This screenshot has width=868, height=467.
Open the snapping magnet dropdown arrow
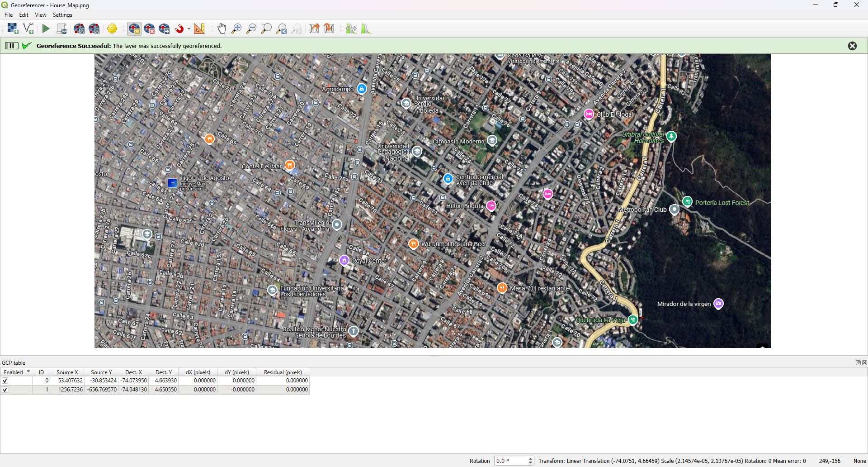coord(189,29)
